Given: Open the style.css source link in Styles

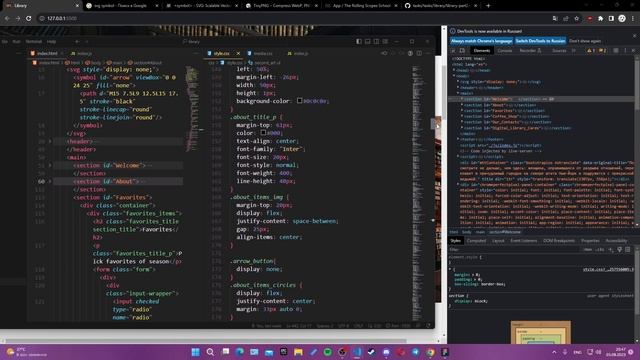Looking at the screenshot, I should pyautogui.click(x=608, y=269).
